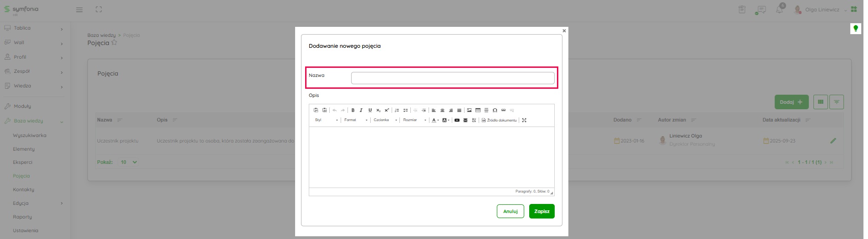Toggle italic text formatting
868x239 pixels.
[x=361, y=110]
